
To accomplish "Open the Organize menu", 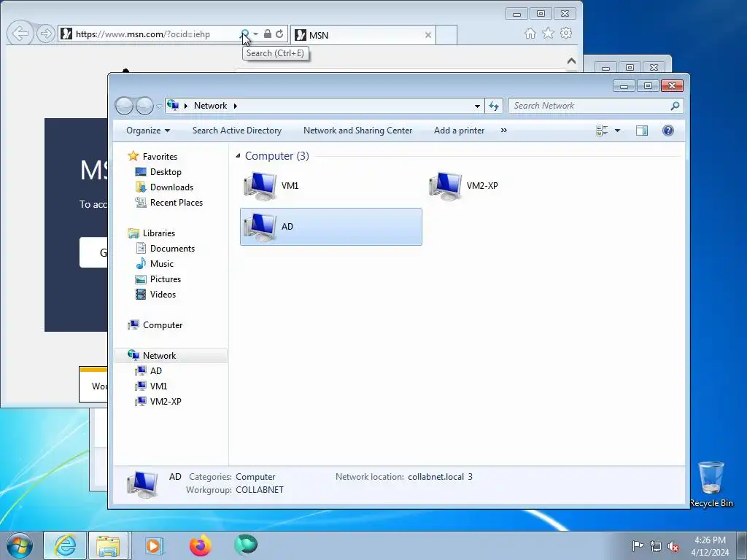I will (x=147, y=131).
